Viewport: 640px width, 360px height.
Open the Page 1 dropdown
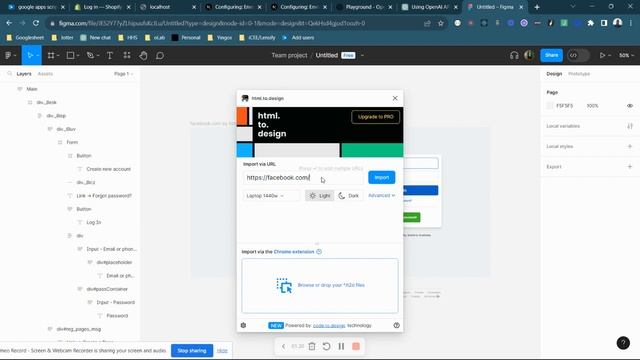(123, 74)
